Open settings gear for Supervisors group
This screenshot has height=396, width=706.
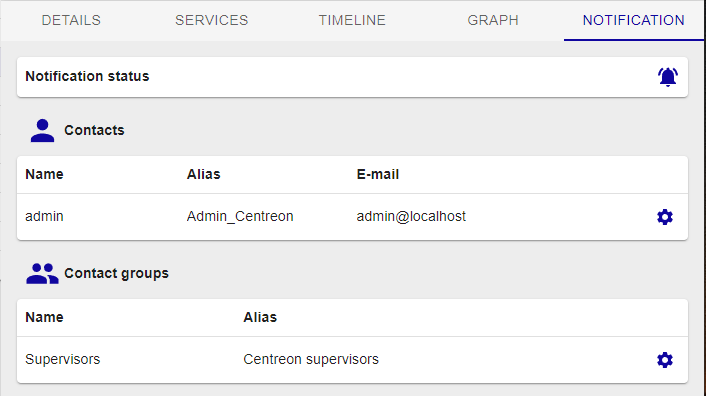click(x=665, y=360)
